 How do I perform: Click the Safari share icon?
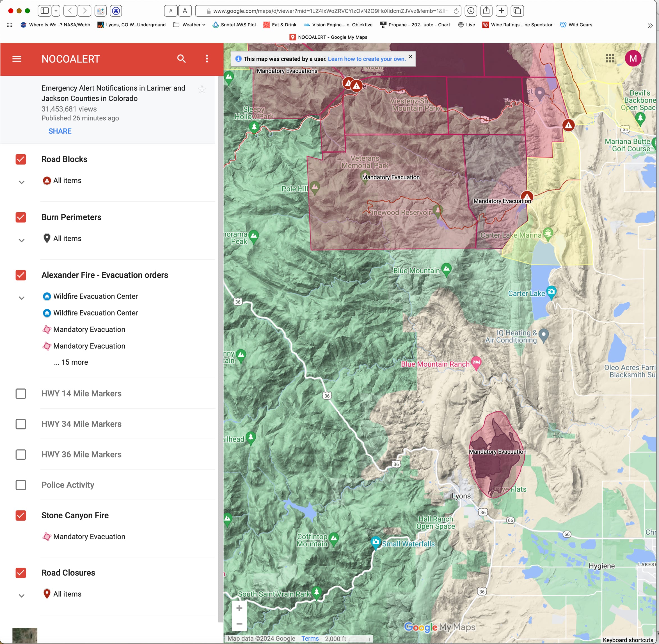486,10
